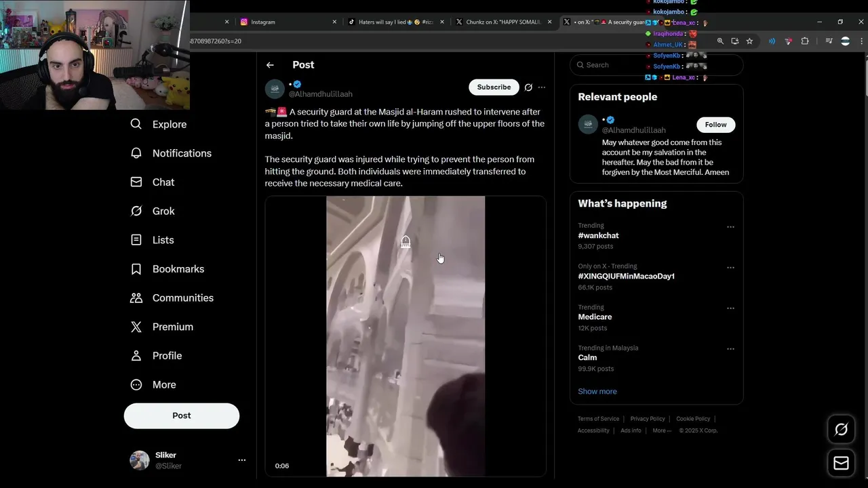Open Notifications bell in sidebar
The height and width of the screenshot is (488, 868).
170,153
